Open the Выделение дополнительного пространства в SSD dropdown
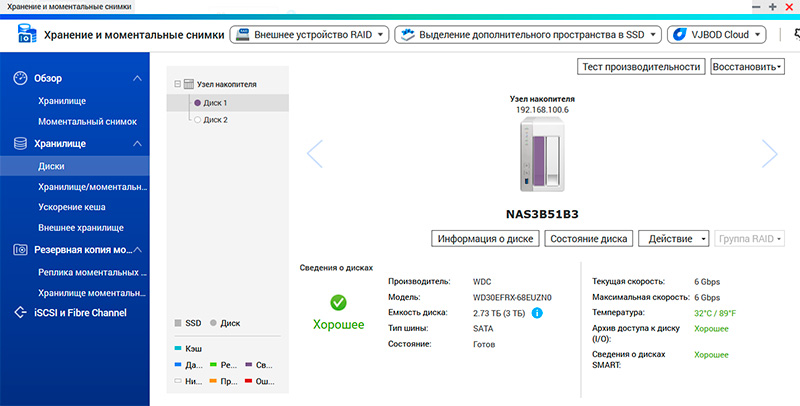This screenshot has width=800, height=406. (527, 35)
